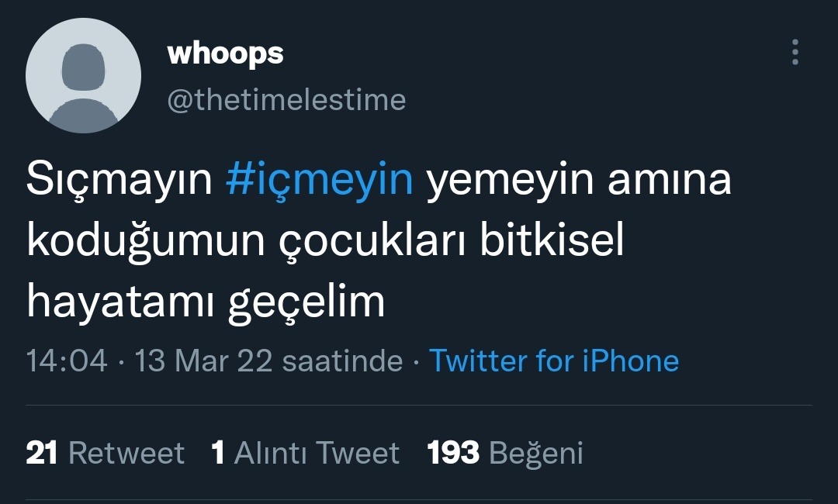Select the 13 Mar 22 date
Viewport: 838px width, 504px height.
[203, 361]
